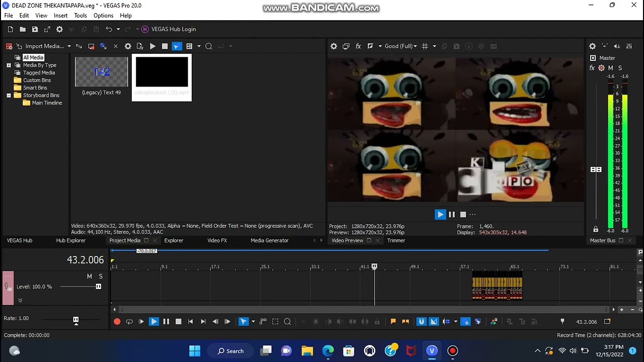
Task: Mute the Master bus with M
Action: [611, 68]
